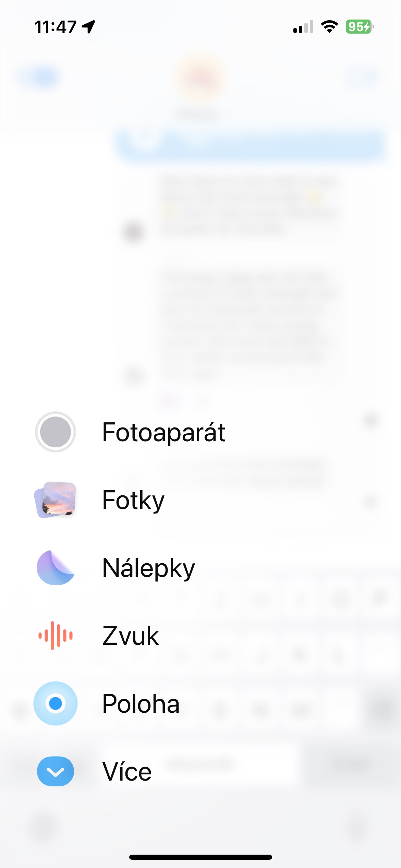401x868 pixels.
Task: Select the Poloha text label
Action: tap(141, 704)
